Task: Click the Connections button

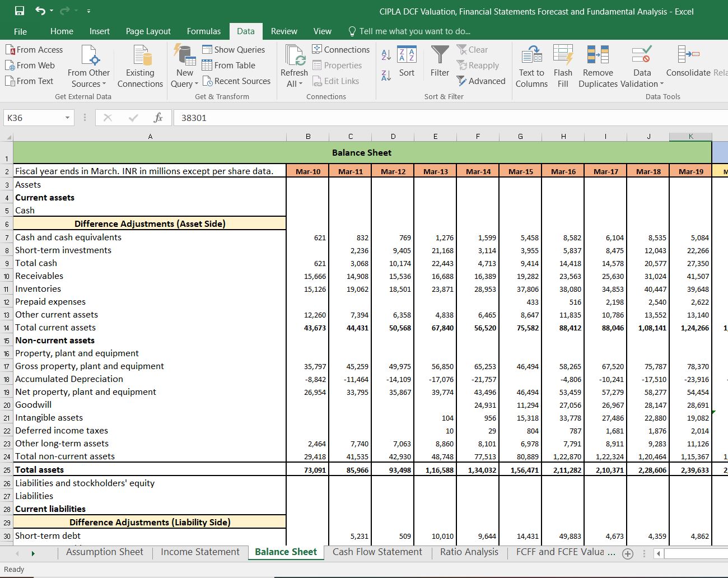Action: [x=340, y=50]
